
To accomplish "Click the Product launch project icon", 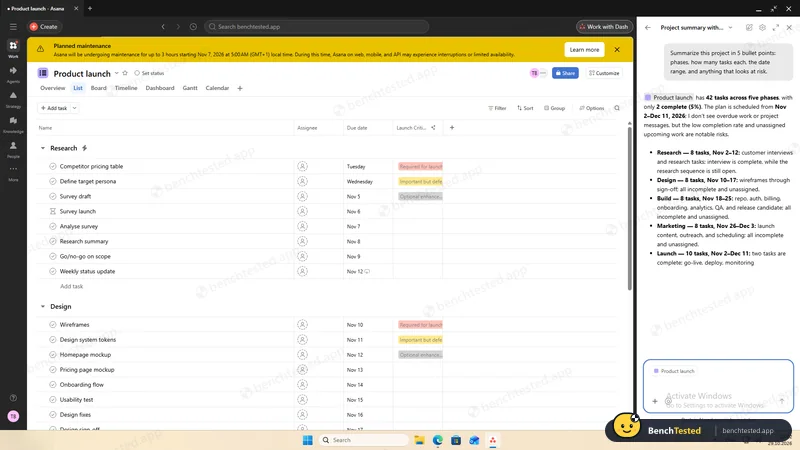I will 43,73.
